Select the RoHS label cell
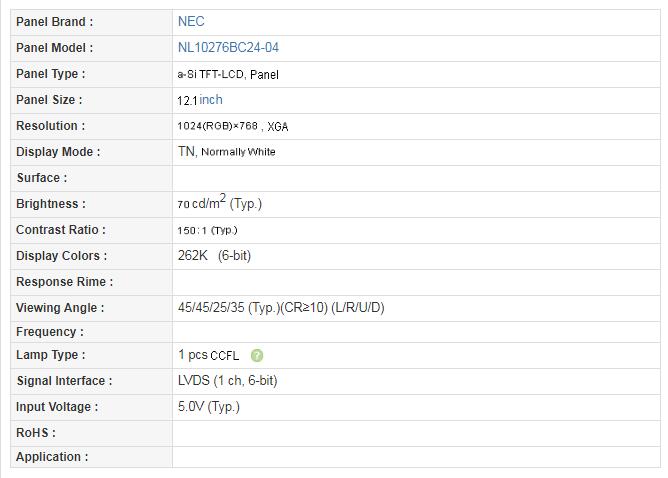This screenshot has width=668, height=478. coord(92,433)
